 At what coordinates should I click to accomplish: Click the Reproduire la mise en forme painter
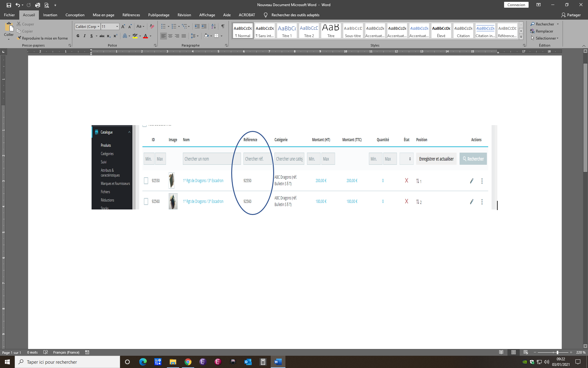[43, 38]
